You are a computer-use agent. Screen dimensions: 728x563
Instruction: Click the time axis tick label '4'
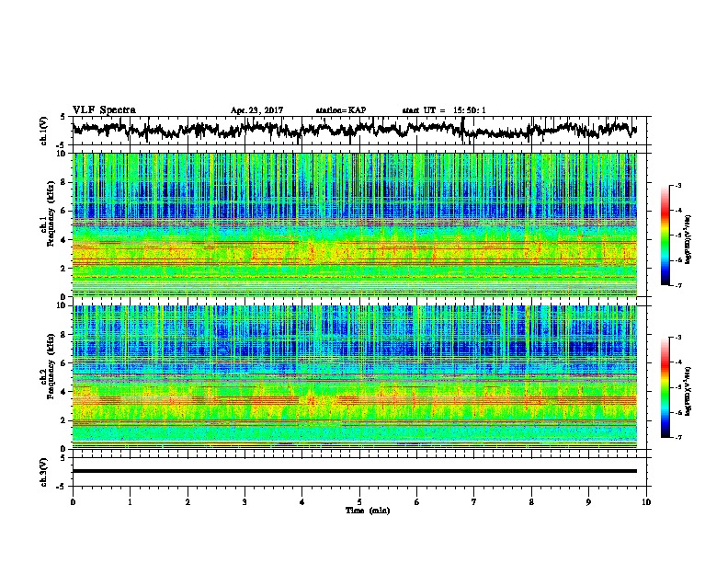301,502
